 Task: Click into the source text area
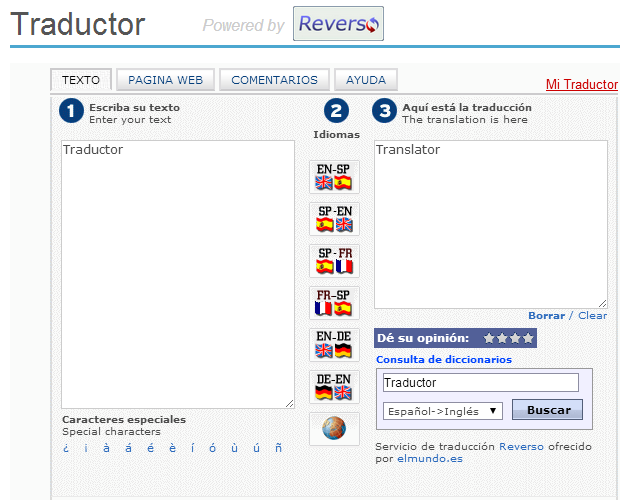tap(178, 274)
